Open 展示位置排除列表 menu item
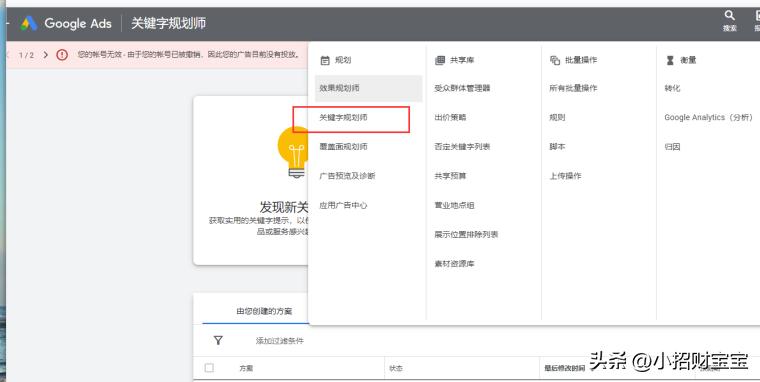The image size is (760, 382). (x=466, y=234)
